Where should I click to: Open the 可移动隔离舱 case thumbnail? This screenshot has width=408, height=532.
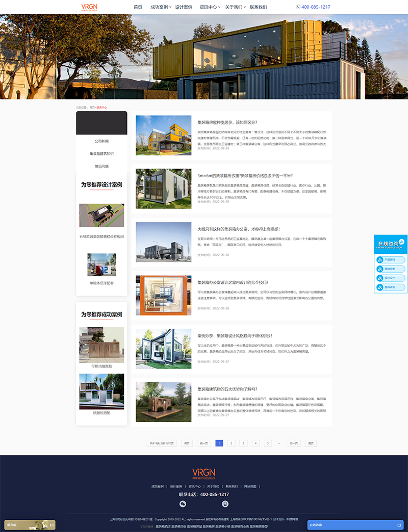click(101, 345)
